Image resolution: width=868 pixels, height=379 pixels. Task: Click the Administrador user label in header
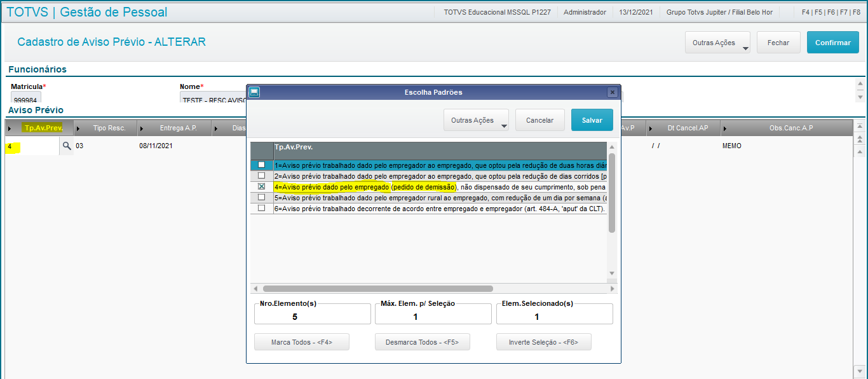[585, 12]
